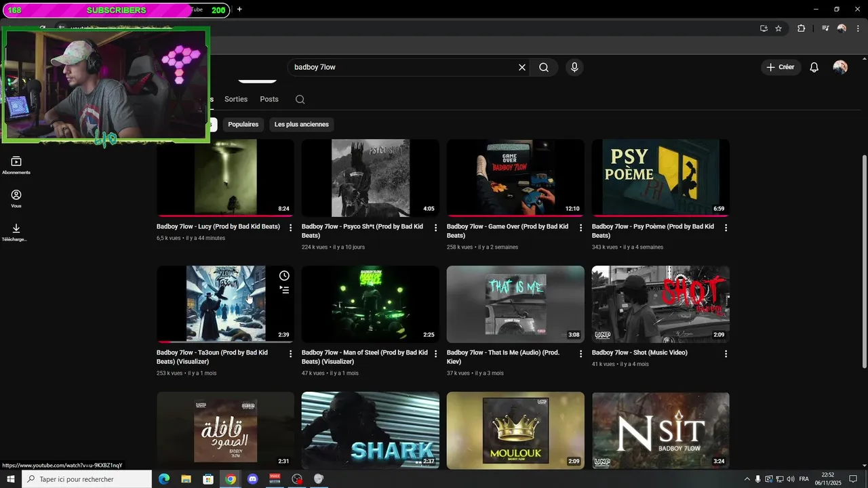The image size is (868, 488).
Task: Open Shot (Music Video) title link
Action: [x=639, y=352]
